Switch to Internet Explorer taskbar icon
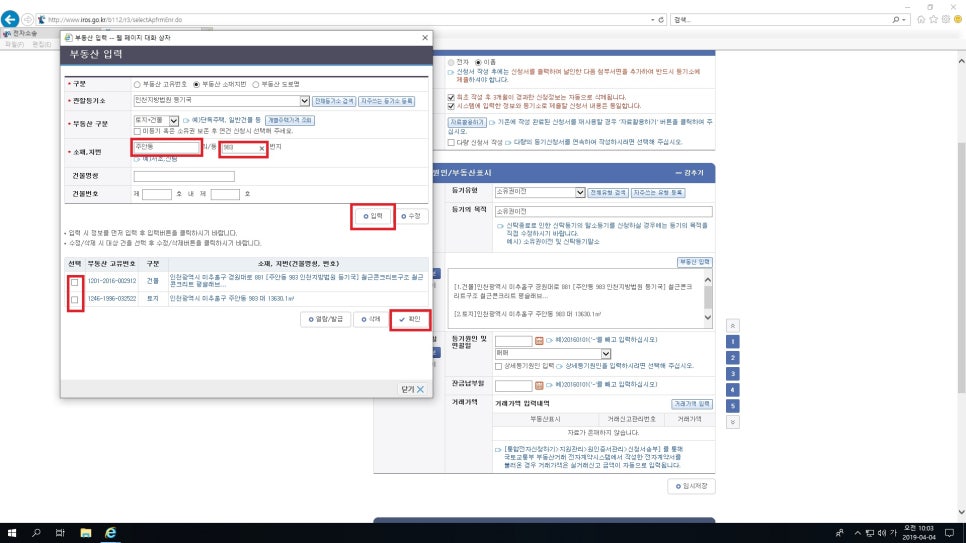This screenshot has width=966, height=543. click(110, 533)
